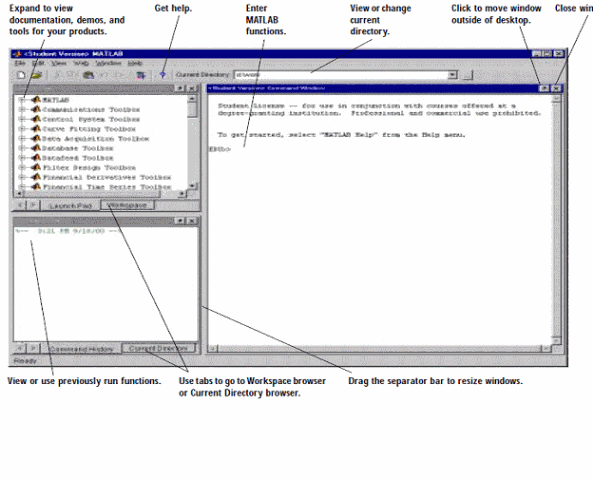Click the Ready status bar text
593x480 pixels.
(x=25, y=361)
